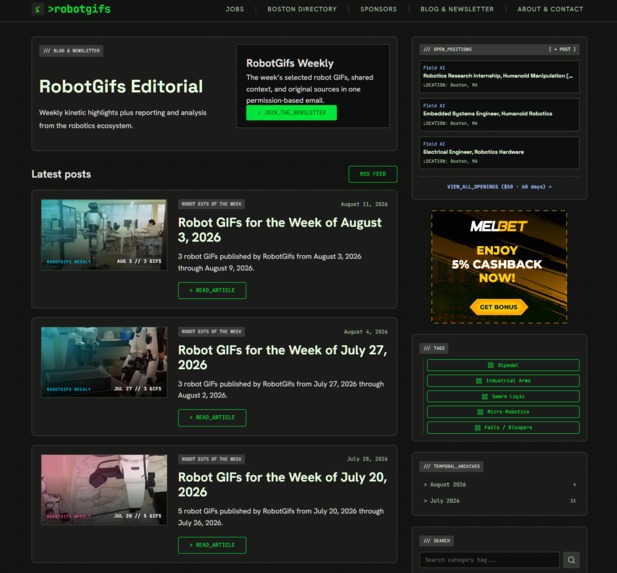This screenshot has height=573, width=617.
Task: Click ROBOT GIFS OF THE WEEK badge on July 20 post
Action: (x=211, y=459)
